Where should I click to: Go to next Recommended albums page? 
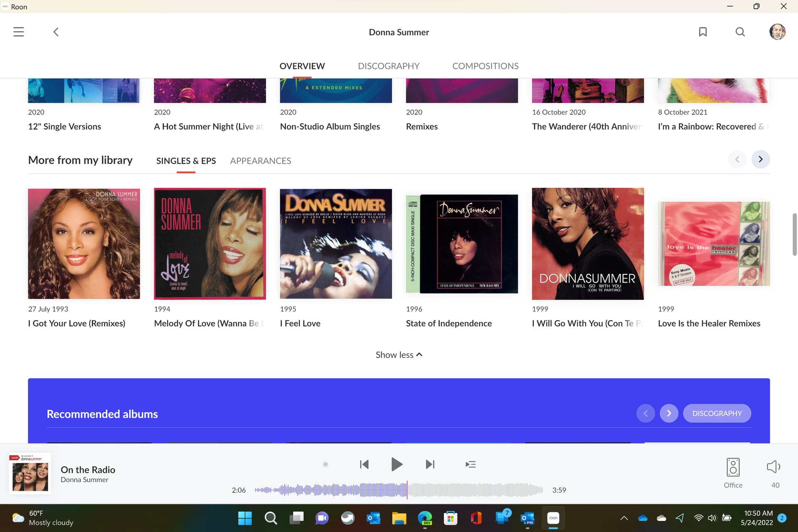(x=669, y=413)
